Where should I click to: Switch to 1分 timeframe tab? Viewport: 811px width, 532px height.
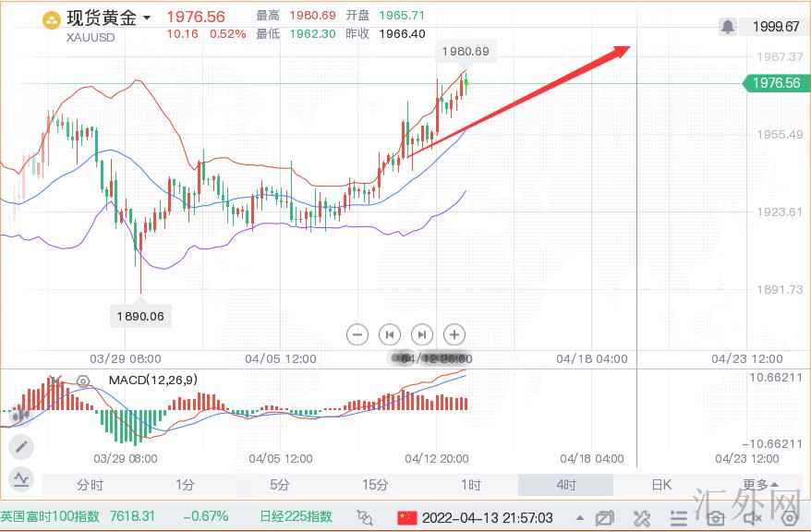[185, 485]
